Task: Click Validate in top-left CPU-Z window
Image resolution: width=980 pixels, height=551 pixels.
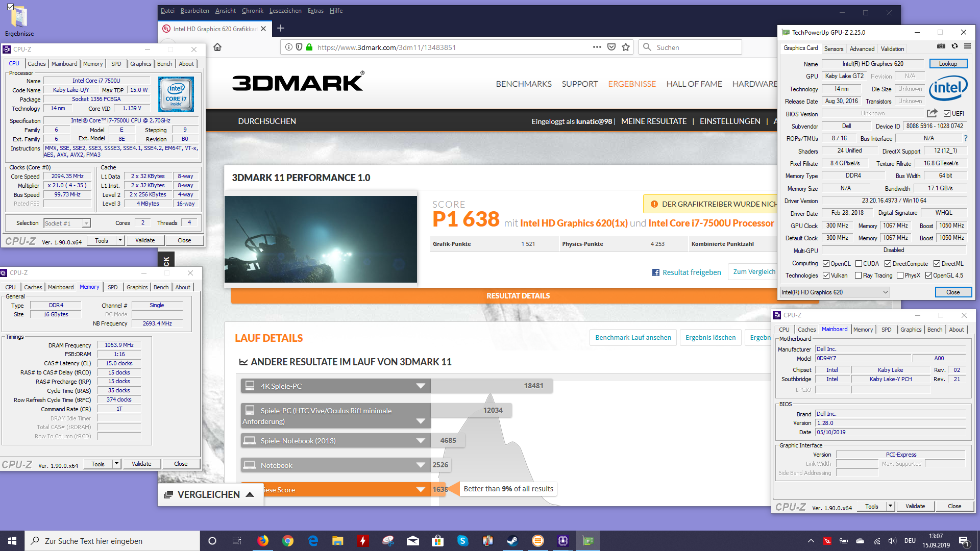Action: tap(145, 240)
